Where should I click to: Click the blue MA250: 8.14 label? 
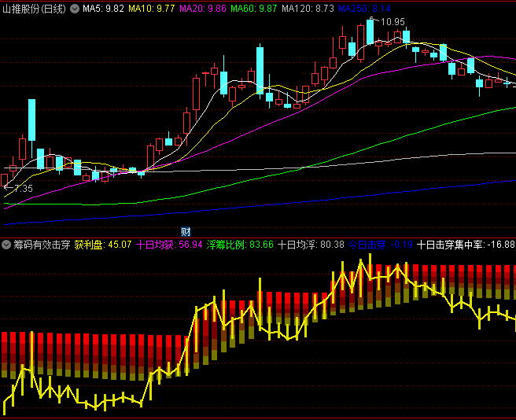click(364, 9)
